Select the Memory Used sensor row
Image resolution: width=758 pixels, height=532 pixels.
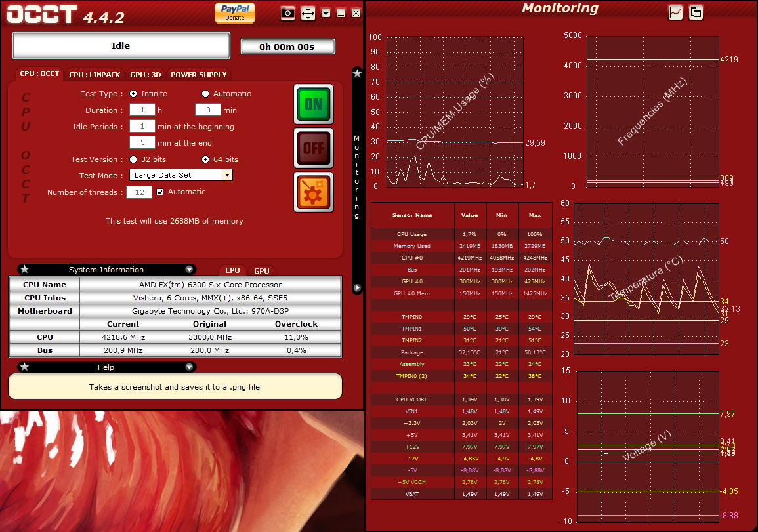(x=461, y=246)
